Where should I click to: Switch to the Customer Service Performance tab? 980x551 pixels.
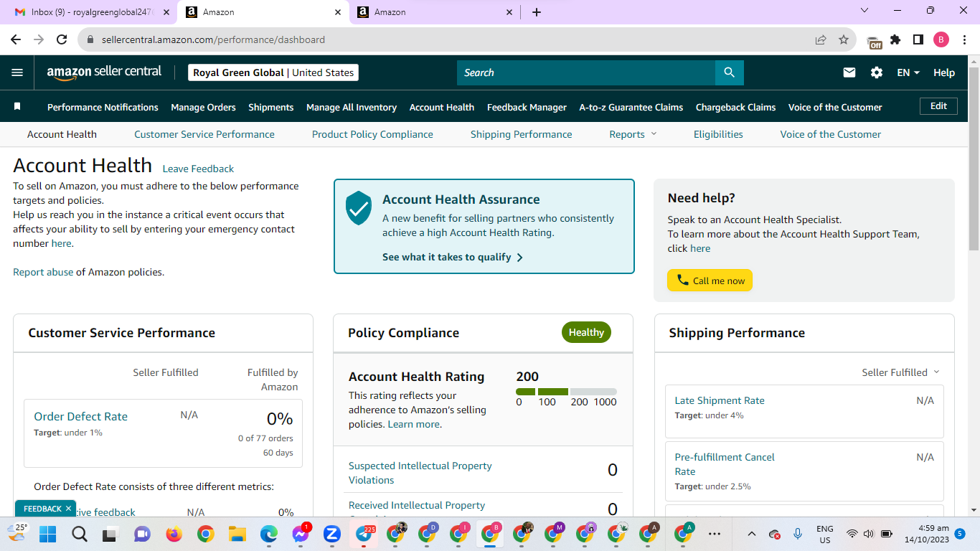[x=204, y=134]
